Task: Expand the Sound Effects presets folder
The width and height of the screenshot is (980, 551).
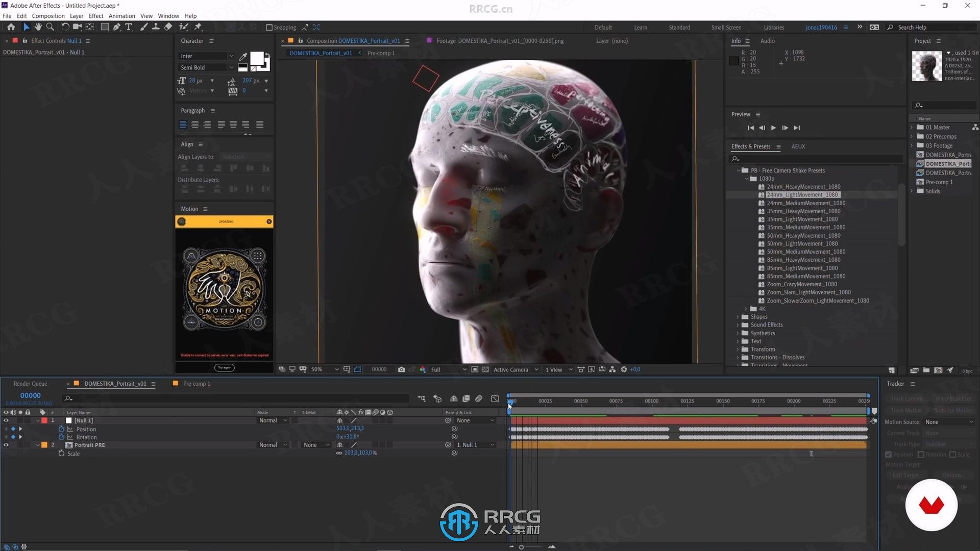Action: click(738, 325)
